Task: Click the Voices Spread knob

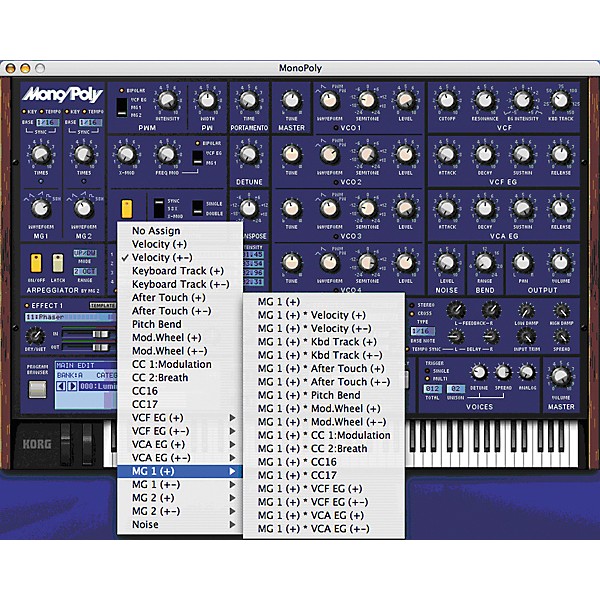Action: pyautogui.click(x=503, y=372)
